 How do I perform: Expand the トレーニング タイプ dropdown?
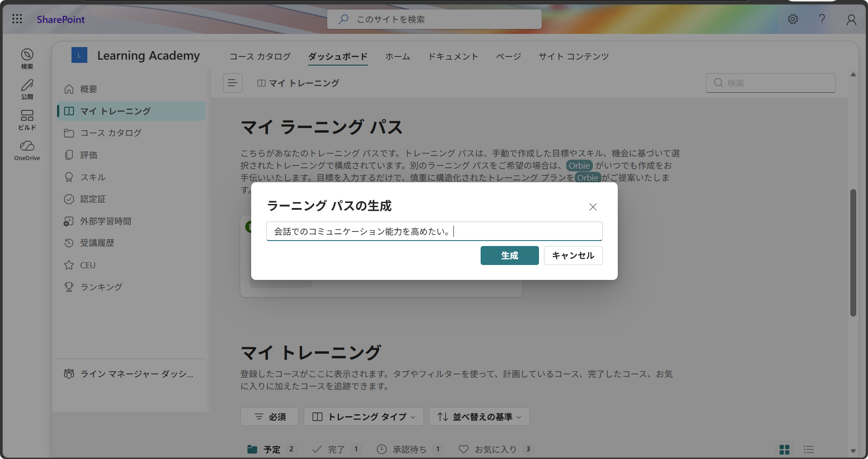363,416
